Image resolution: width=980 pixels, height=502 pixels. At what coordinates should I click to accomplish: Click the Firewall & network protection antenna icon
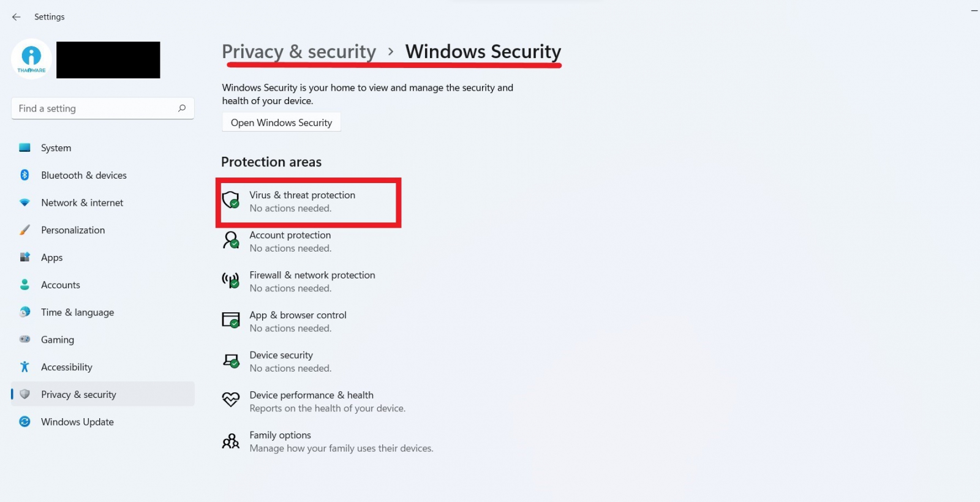click(x=230, y=280)
